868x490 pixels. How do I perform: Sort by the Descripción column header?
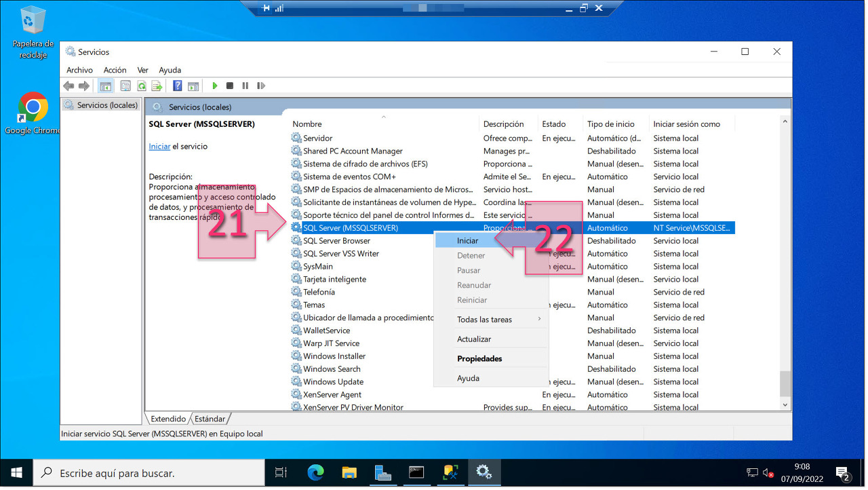[510, 124]
